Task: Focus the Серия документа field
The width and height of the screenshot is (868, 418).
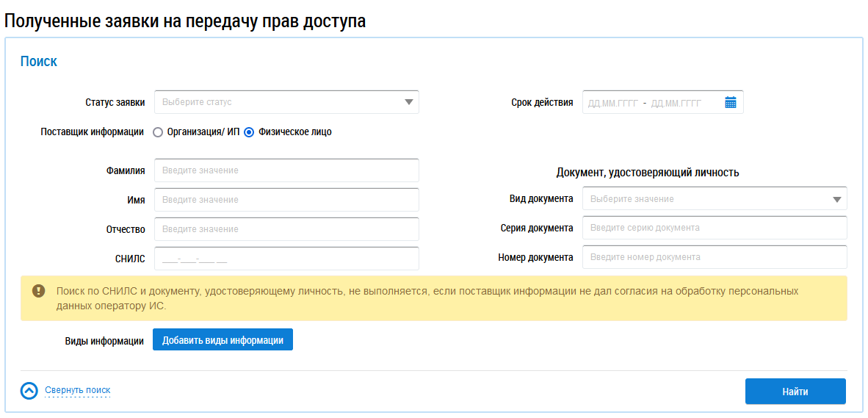Action: (x=714, y=228)
